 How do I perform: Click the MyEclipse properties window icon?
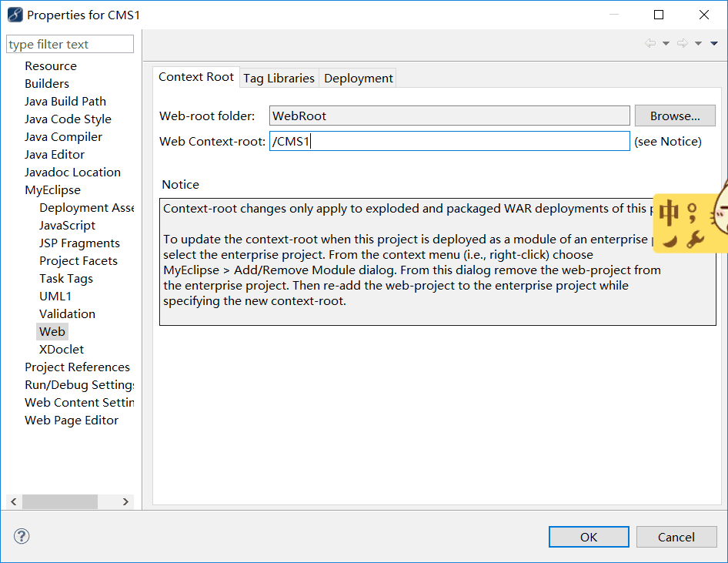[x=15, y=15]
